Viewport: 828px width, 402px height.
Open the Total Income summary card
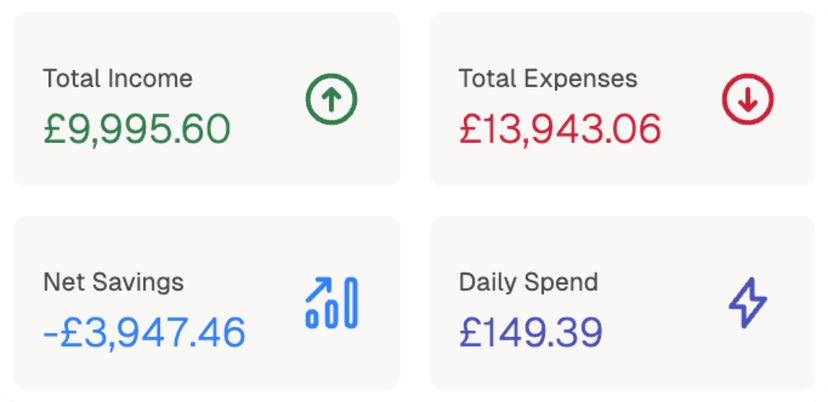click(x=207, y=99)
